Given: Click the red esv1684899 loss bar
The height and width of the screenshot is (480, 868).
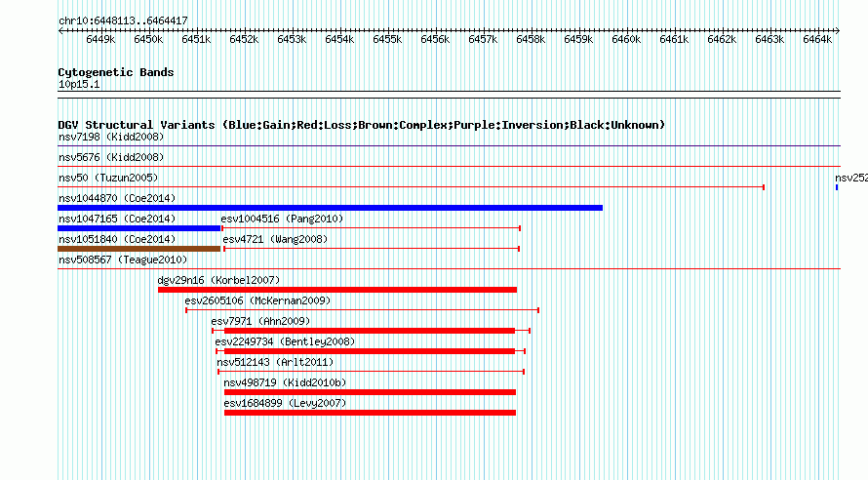Looking at the screenshot, I should pyautogui.click(x=370, y=413).
